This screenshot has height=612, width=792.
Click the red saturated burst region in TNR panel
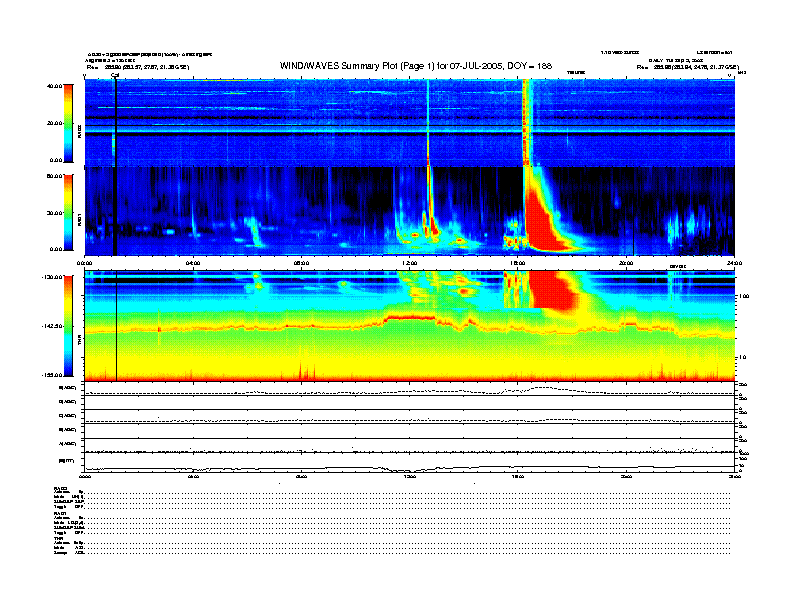pos(555,289)
